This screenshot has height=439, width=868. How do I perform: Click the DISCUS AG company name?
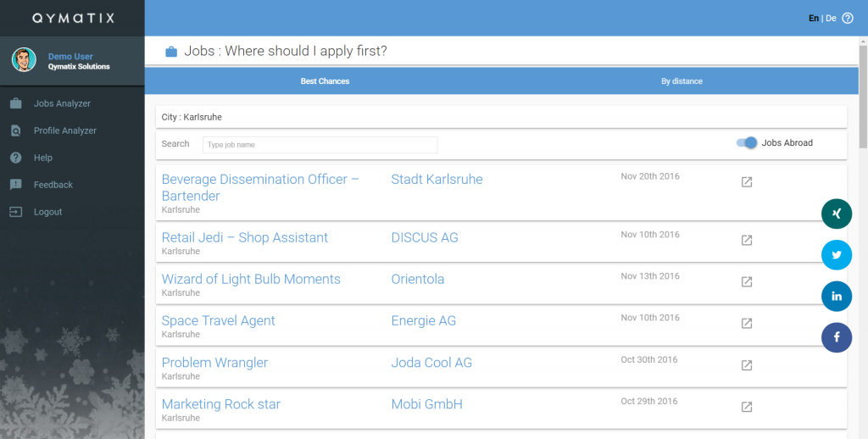(425, 237)
